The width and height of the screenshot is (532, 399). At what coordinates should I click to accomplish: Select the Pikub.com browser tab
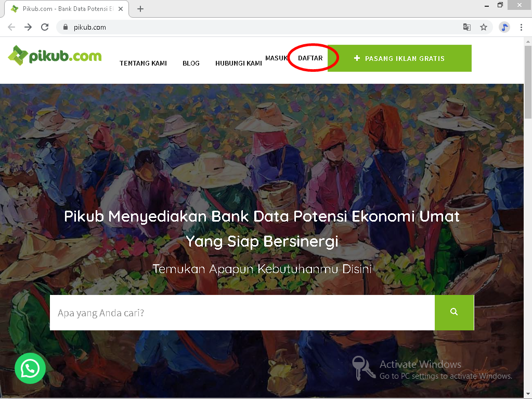point(65,8)
